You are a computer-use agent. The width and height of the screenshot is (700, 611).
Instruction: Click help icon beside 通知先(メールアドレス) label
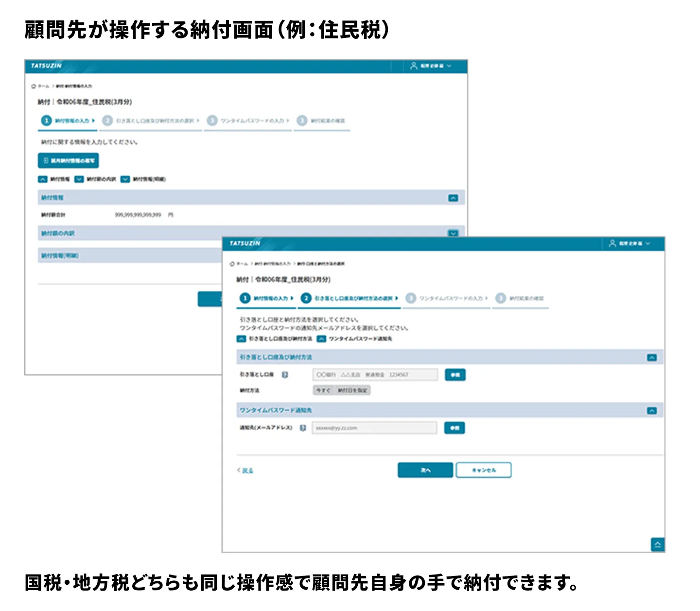tap(303, 428)
